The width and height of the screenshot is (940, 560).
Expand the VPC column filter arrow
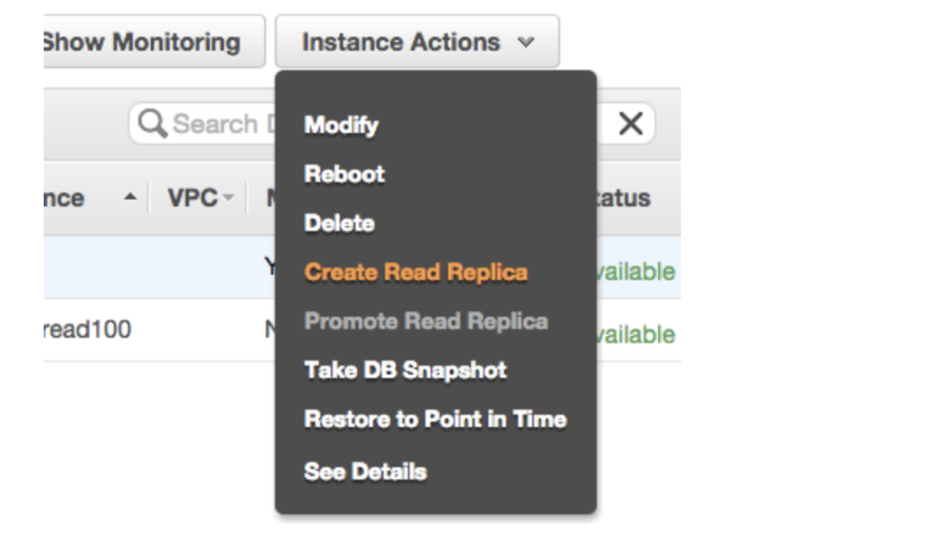pyautogui.click(x=228, y=198)
